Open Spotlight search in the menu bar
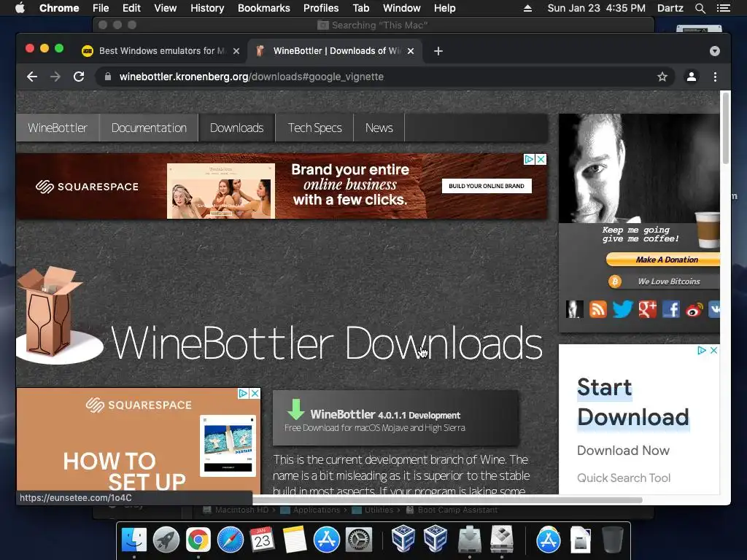747x560 pixels. click(700, 8)
